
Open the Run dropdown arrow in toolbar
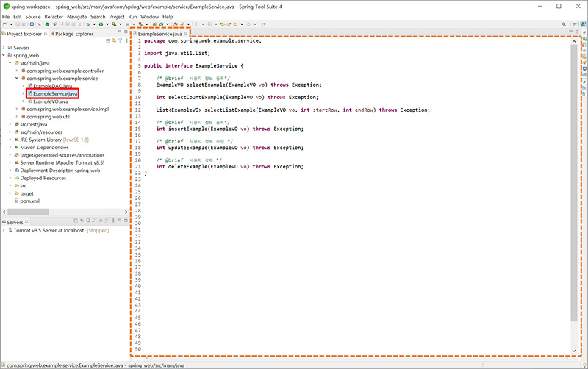tap(107, 24)
